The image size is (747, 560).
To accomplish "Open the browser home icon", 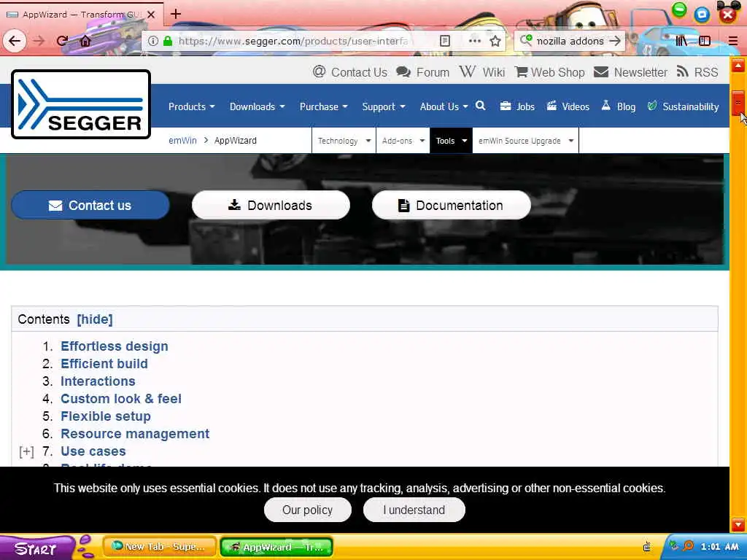I will pyautogui.click(x=85, y=41).
